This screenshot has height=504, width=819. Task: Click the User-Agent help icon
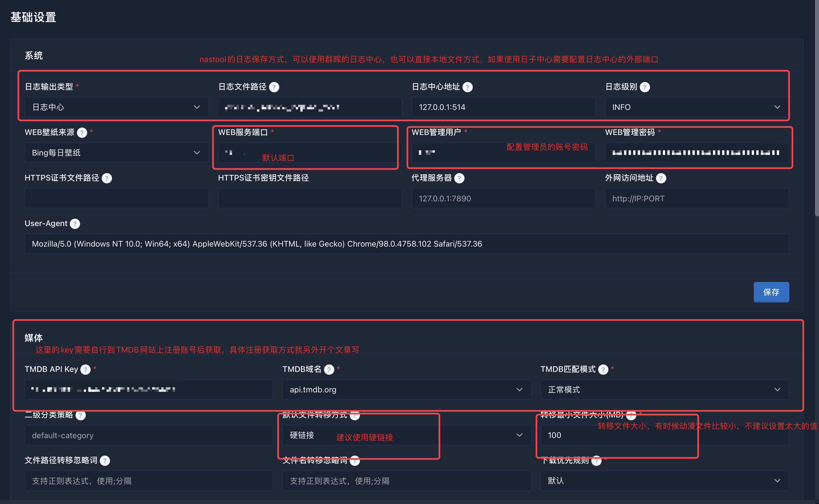[75, 224]
